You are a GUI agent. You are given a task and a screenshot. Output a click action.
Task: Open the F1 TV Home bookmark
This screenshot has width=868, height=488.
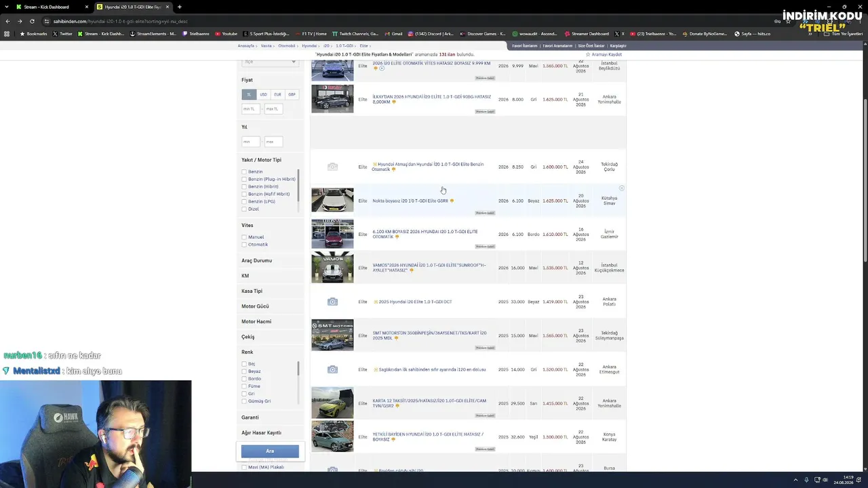point(311,34)
